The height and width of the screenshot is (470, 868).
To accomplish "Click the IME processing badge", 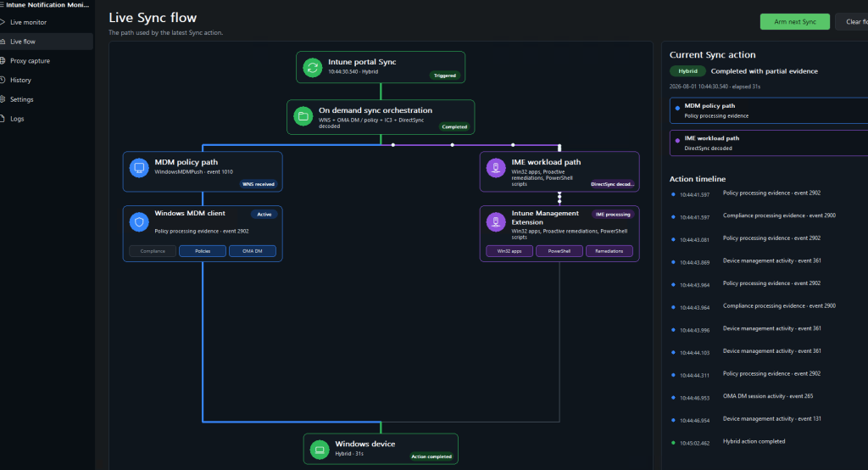I will [613, 215].
